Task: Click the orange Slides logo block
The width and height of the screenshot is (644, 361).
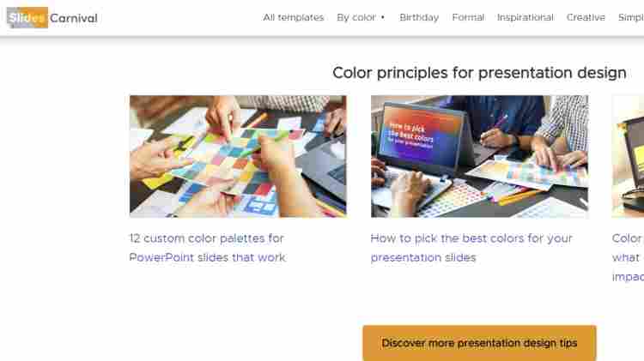Action: tap(27, 17)
